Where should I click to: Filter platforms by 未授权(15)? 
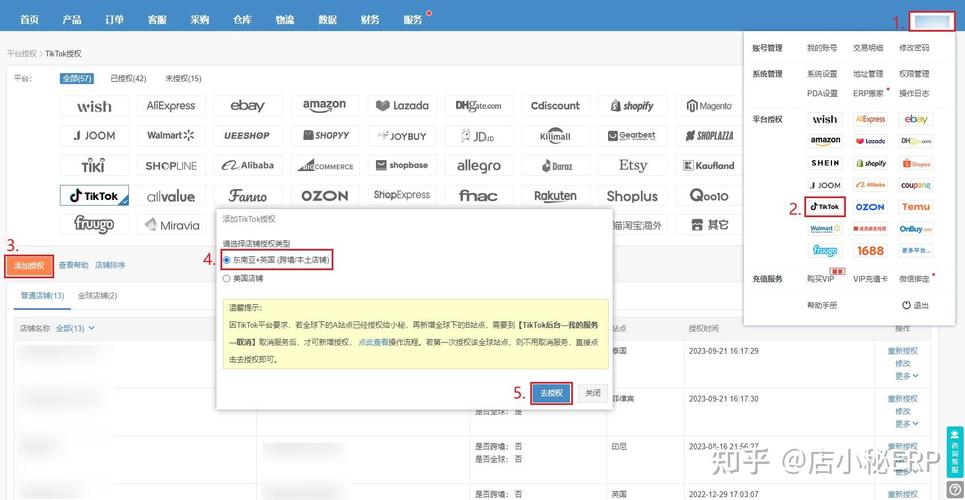[x=183, y=78]
